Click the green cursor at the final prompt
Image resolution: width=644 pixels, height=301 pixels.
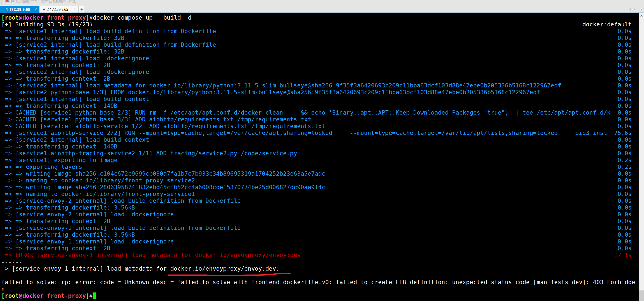tap(95, 296)
